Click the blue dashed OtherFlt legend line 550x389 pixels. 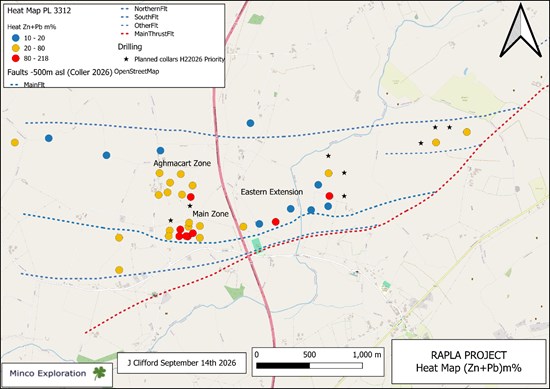click(126, 26)
